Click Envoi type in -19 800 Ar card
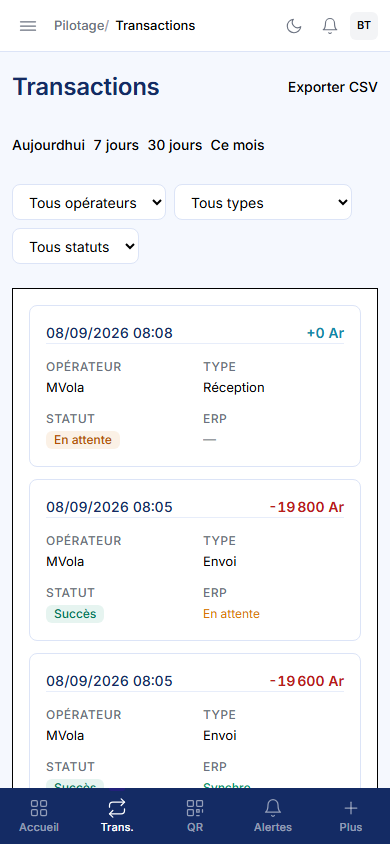Screen dimensions: 390x844 coord(220,561)
